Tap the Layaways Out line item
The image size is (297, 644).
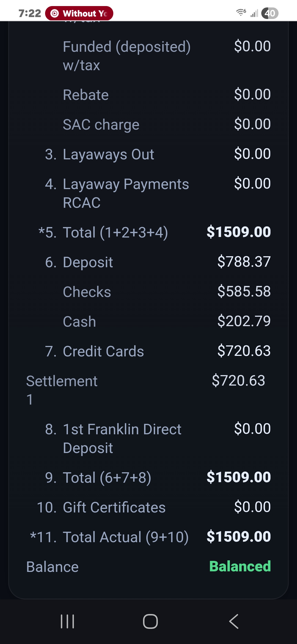(x=108, y=154)
